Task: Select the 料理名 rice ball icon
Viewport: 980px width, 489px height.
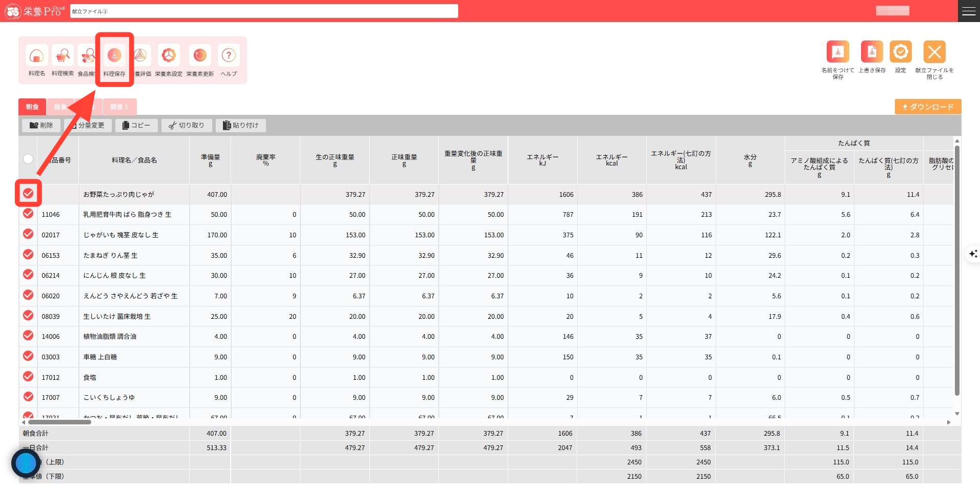Action: (x=36, y=55)
